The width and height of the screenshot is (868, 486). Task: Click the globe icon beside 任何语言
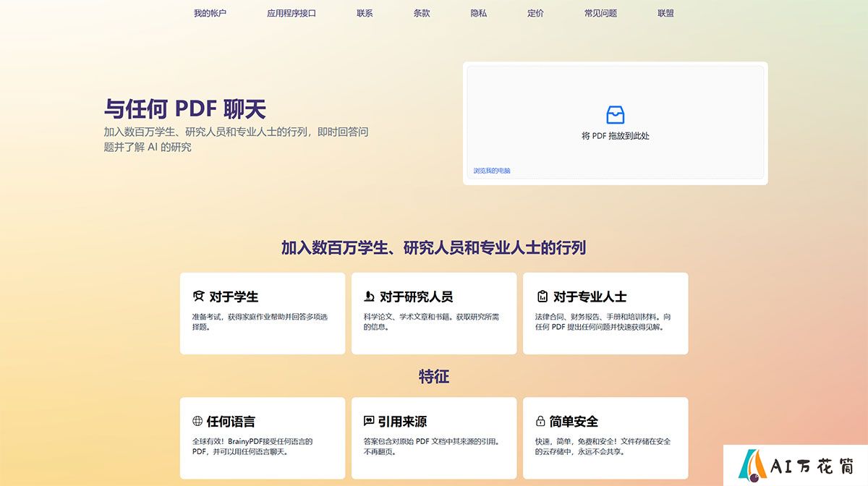197,421
